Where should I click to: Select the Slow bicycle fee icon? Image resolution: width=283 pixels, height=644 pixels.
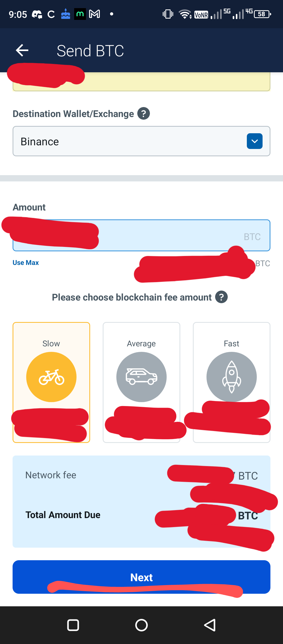(x=51, y=377)
